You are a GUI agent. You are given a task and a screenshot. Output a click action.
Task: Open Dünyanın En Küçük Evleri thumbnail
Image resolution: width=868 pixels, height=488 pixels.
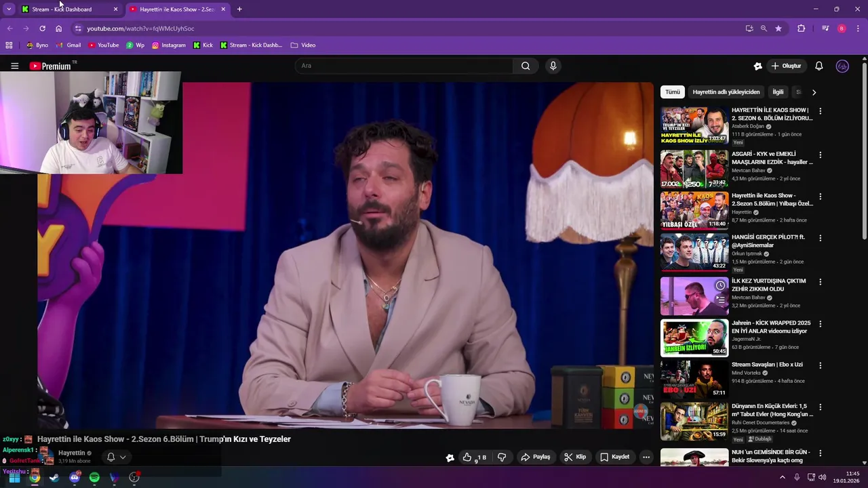coord(694,421)
